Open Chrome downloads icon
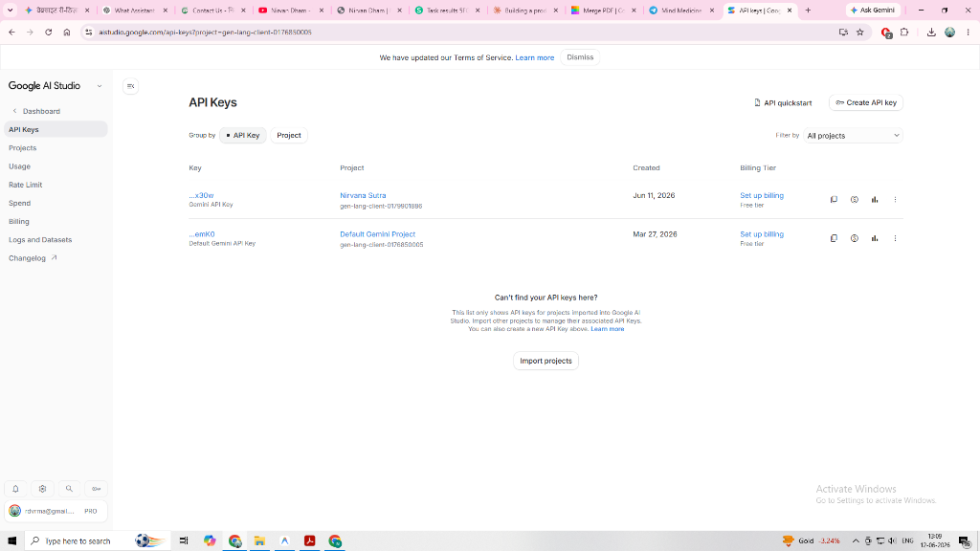Screen dimensions: 980x551 click(931, 33)
